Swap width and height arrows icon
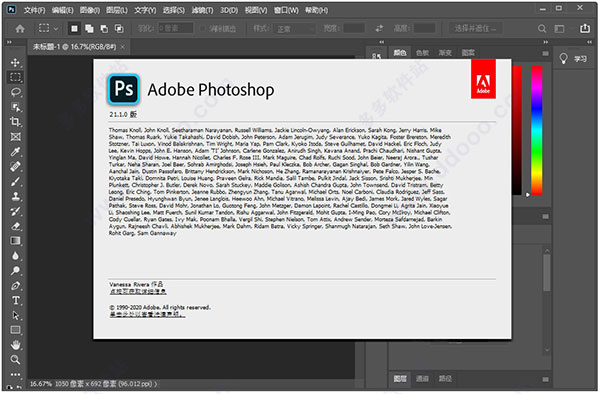Viewport: 600px width, 394px height. click(x=379, y=29)
